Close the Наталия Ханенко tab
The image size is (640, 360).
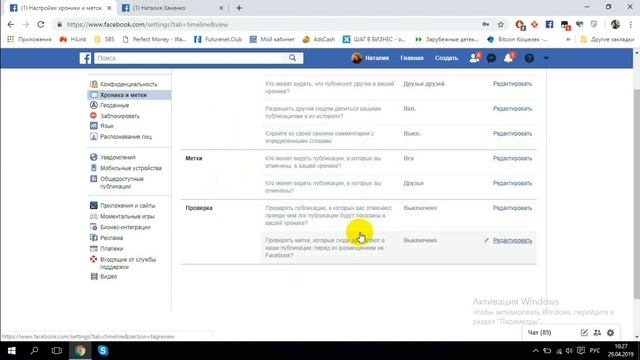point(221,8)
